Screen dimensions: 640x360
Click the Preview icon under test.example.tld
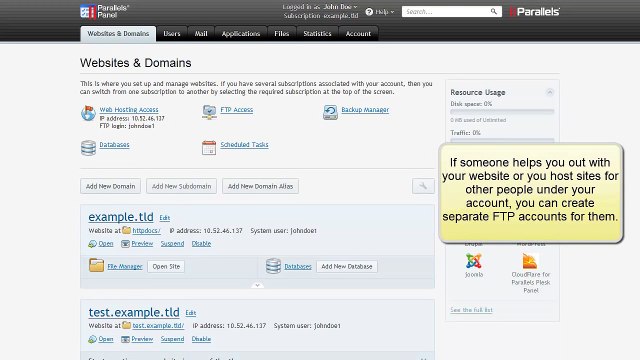tap(125, 339)
